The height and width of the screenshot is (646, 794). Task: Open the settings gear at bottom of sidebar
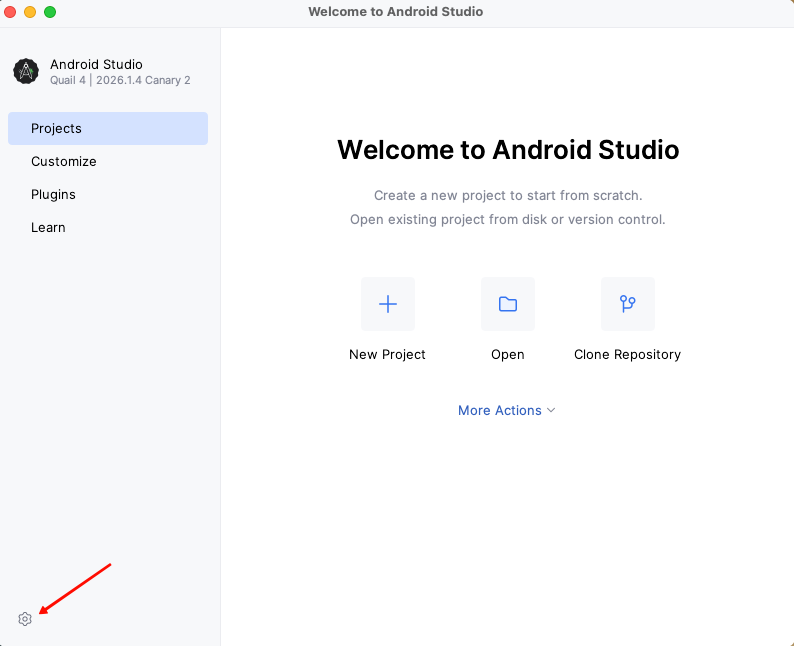coord(25,619)
